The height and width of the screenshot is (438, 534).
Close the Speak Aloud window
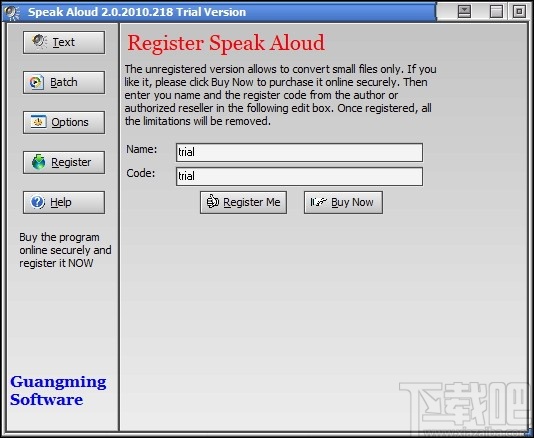pyautogui.click(x=519, y=12)
